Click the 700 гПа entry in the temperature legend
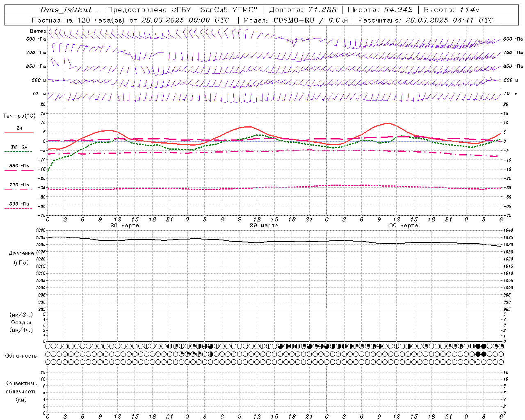The height and width of the screenshot is (420, 525). coord(19,185)
